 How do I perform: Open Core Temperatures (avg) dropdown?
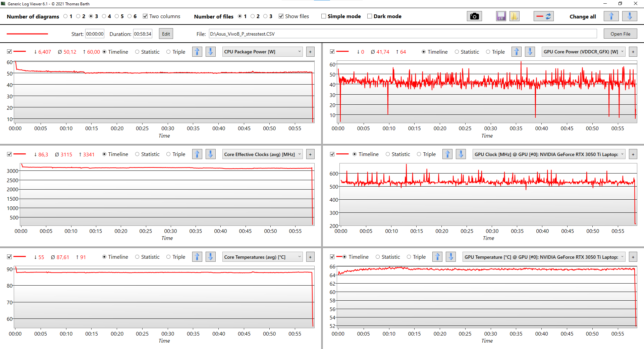point(262,257)
